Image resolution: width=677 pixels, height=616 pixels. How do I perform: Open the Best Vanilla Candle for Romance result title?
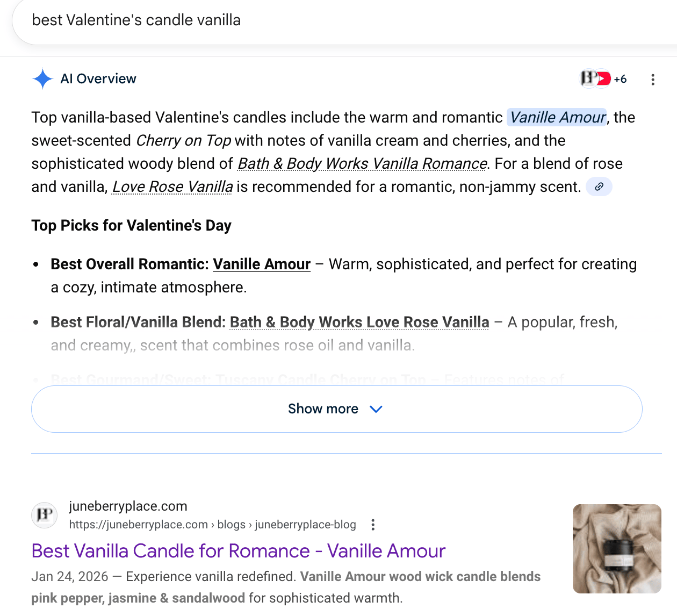click(x=239, y=551)
